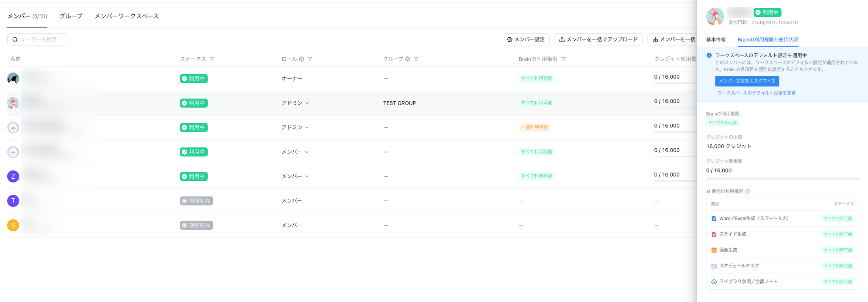This screenshot has height=302, width=868.
Task: Click the 画像生成 feature icon
Action: 714,250
